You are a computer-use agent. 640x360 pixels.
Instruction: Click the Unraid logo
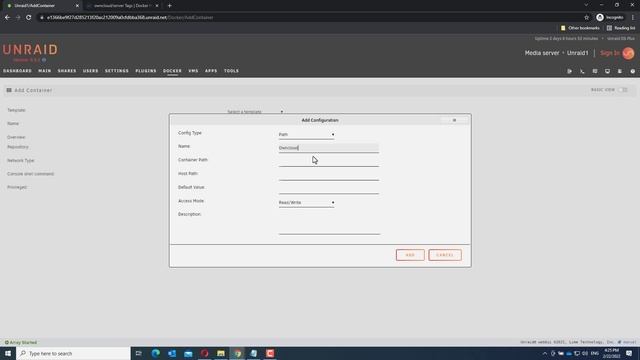point(30,50)
